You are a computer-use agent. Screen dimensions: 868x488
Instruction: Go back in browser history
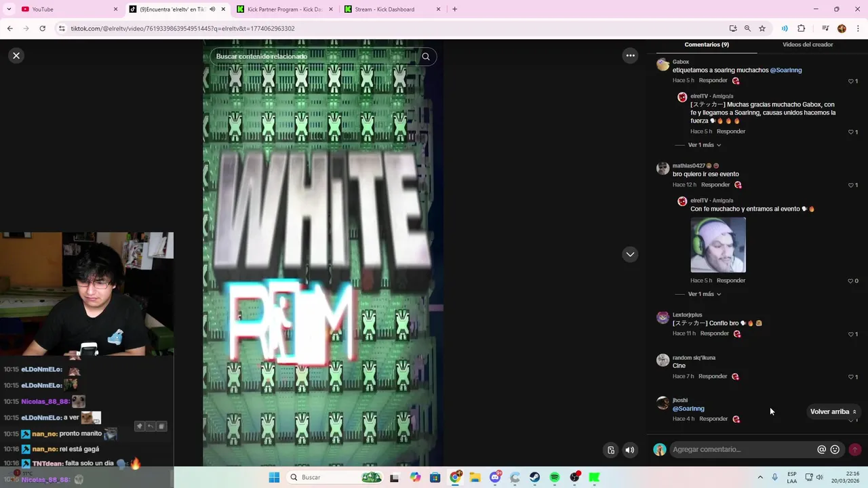pyautogui.click(x=9, y=28)
